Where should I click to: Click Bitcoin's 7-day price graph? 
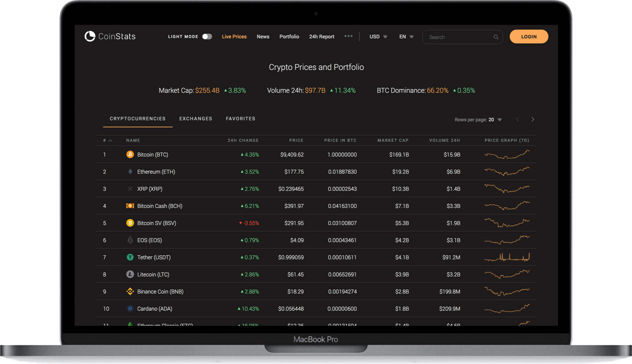point(507,154)
